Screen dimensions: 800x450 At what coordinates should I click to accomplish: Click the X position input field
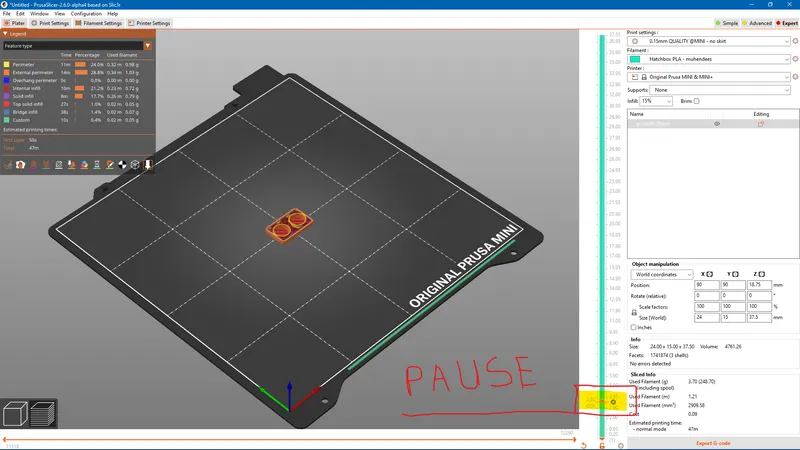click(711, 287)
